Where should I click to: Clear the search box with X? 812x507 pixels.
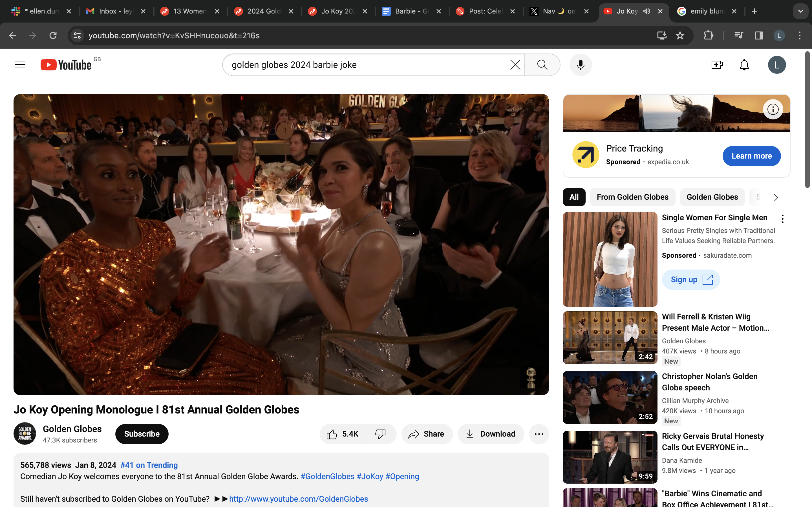click(x=515, y=65)
